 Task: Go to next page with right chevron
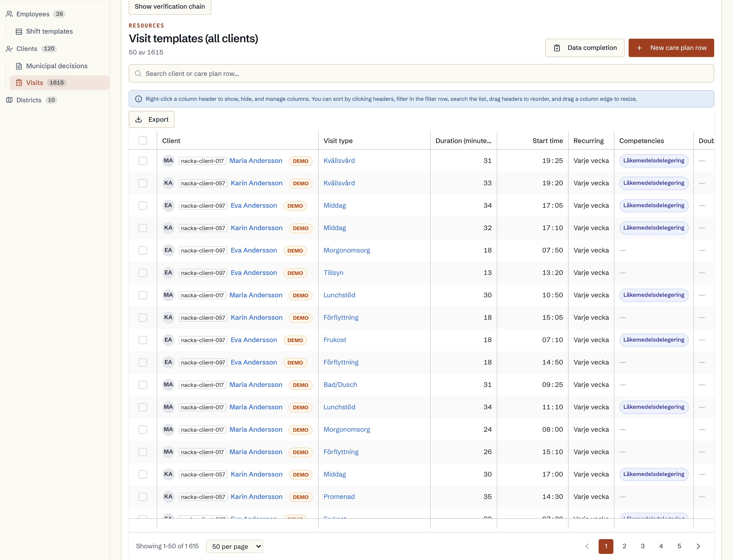click(698, 546)
